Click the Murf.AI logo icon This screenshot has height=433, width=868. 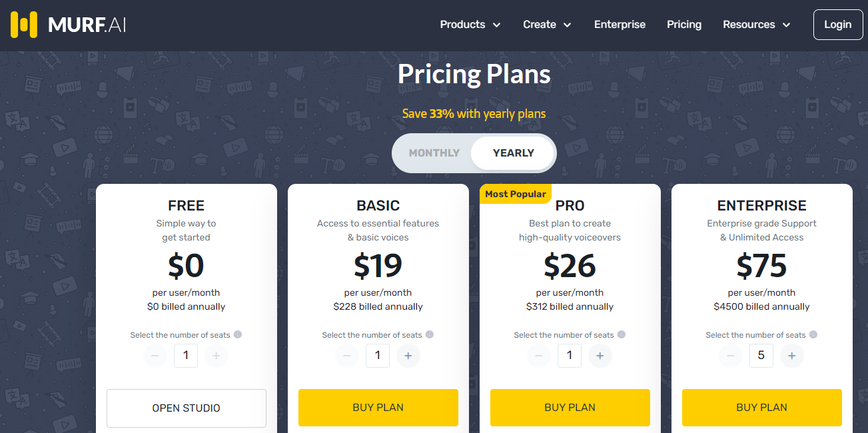tap(24, 25)
